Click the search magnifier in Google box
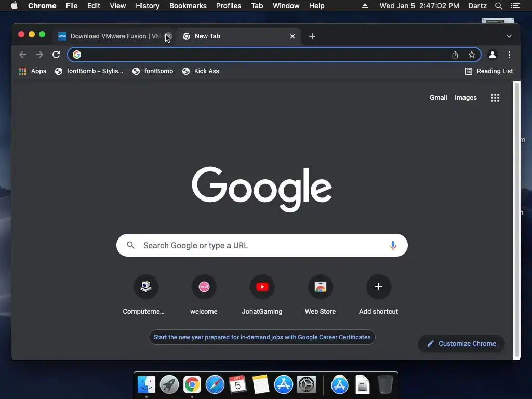The width and height of the screenshot is (532, 399). [130, 245]
